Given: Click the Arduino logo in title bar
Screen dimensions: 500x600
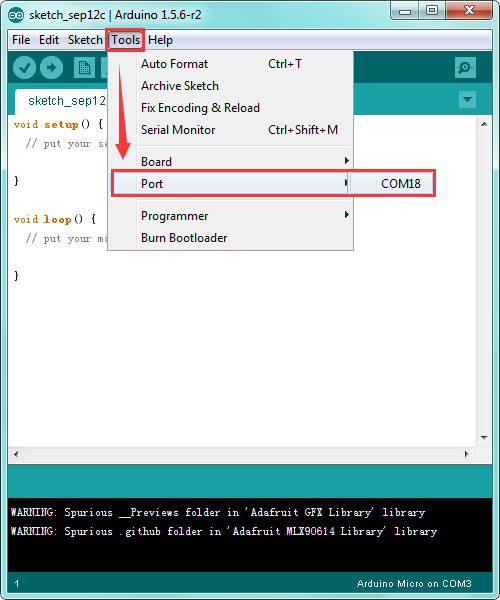Looking at the screenshot, I should 16,15.
